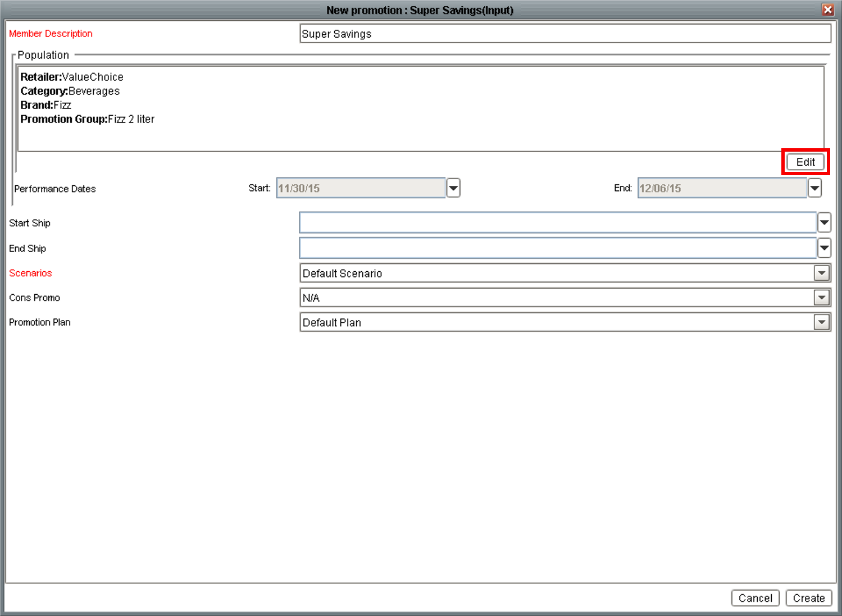
Task: Close the New promotion dialog
Action: tap(827, 10)
